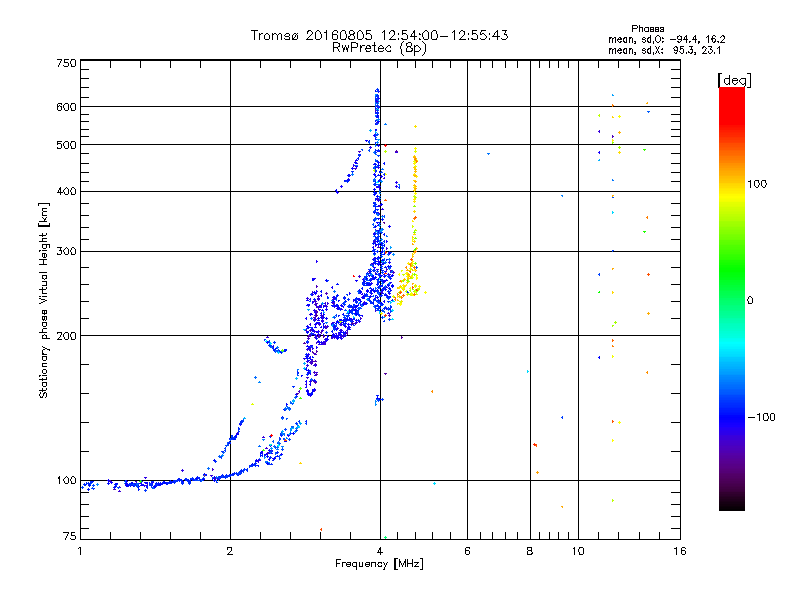Viewport: 800px width, 600px height.
Task: Click the y-axis tick label '200'
Action: point(66,336)
